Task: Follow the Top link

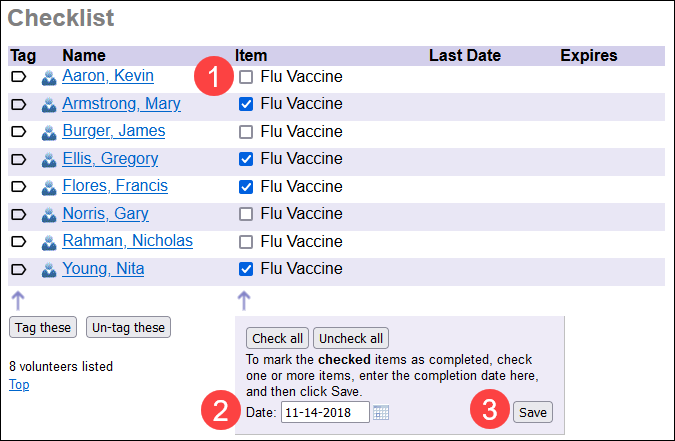Action: point(16,384)
